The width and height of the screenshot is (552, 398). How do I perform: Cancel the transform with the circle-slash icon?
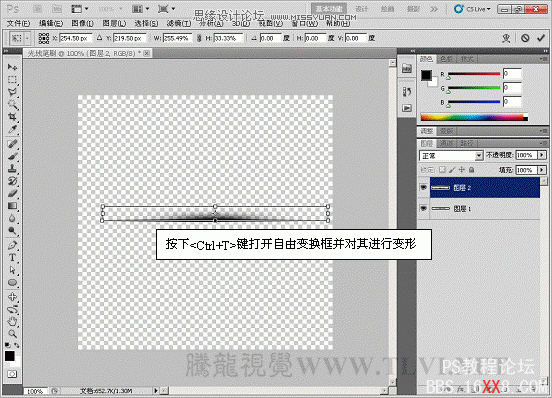[x=525, y=38]
